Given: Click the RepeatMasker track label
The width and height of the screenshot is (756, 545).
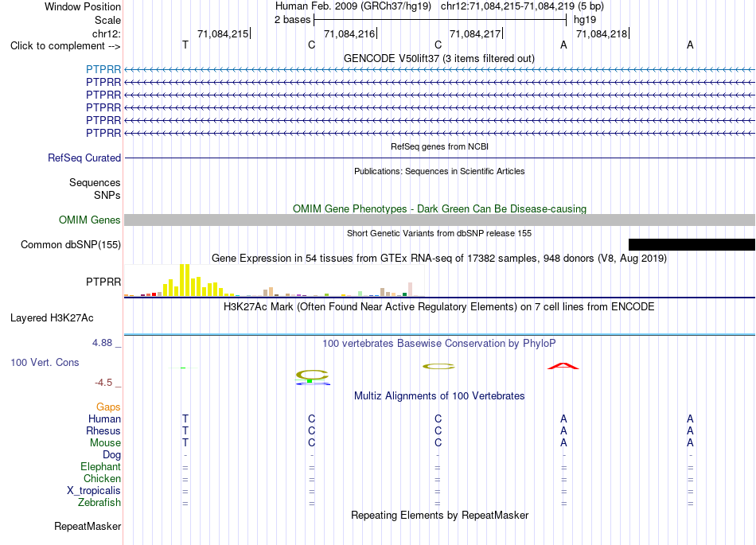Looking at the screenshot, I should click(88, 526).
